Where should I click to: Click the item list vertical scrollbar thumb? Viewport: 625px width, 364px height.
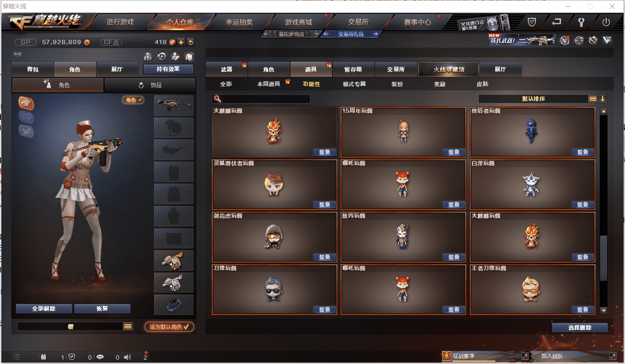click(x=604, y=258)
